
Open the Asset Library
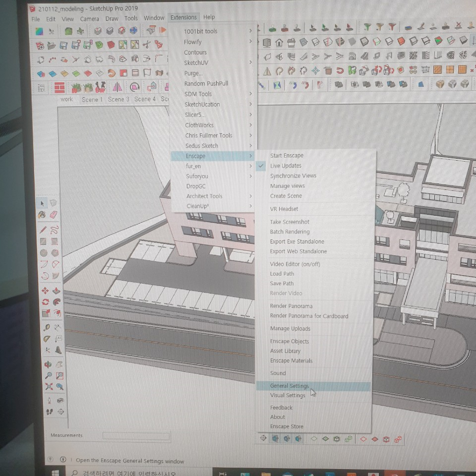pyautogui.click(x=285, y=351)
